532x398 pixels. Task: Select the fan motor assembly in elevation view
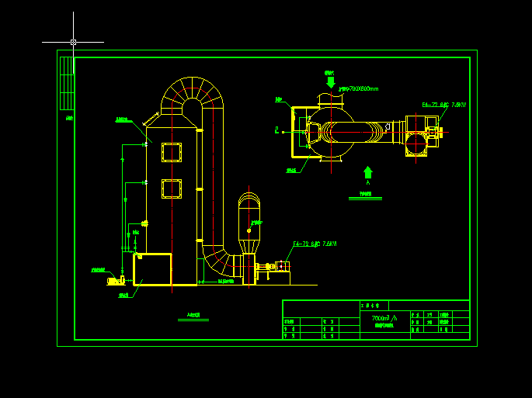pos(273,266)
